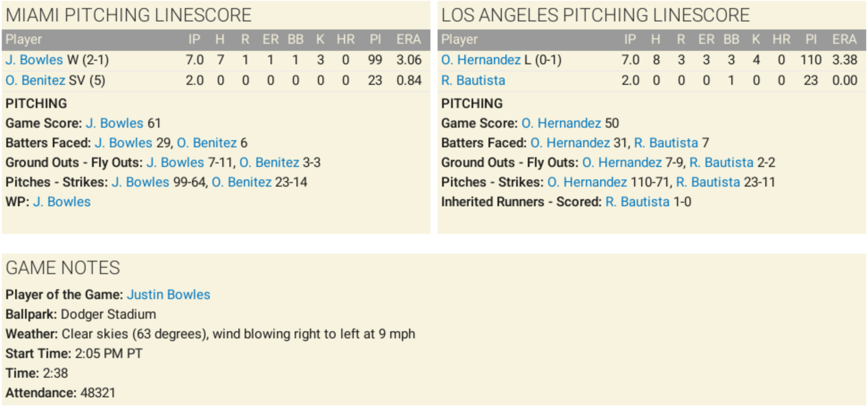Screen dimensions: 868x408
Task: Click J. Bowles next to Game Score
Action: [114, 123]
